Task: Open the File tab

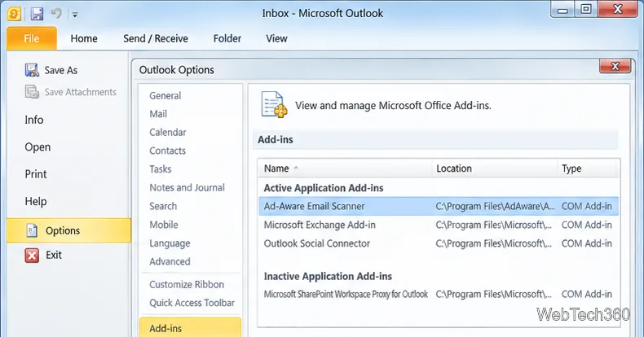Action: pyautogui.click(x=32, y=38)
